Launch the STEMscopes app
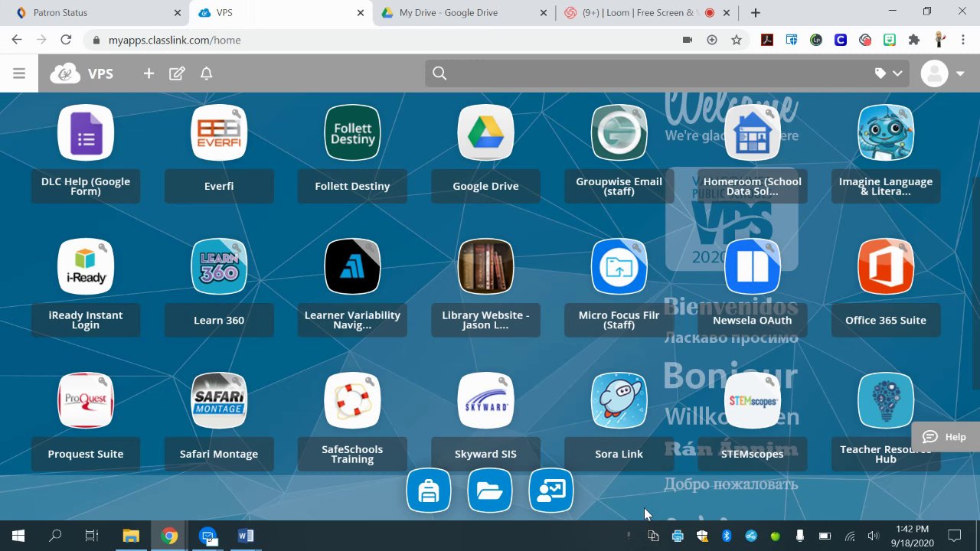980x551 pixels. [x=752, y=400]
